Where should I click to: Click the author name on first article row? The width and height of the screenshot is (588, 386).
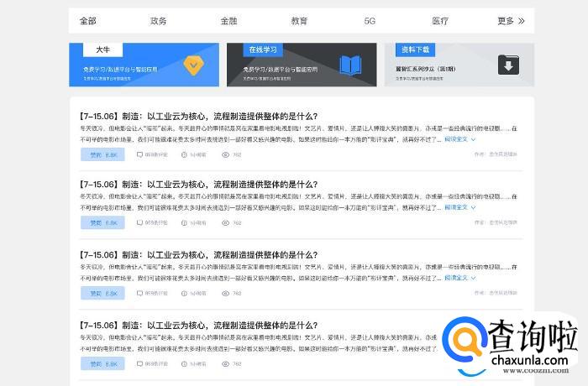pyautogui.click(x=496, y=154)
